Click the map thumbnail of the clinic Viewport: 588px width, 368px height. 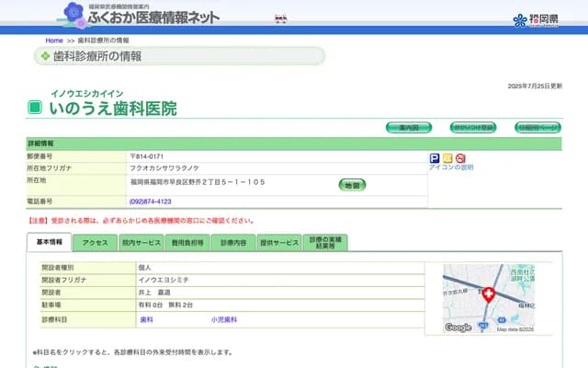tap(488, 299)
